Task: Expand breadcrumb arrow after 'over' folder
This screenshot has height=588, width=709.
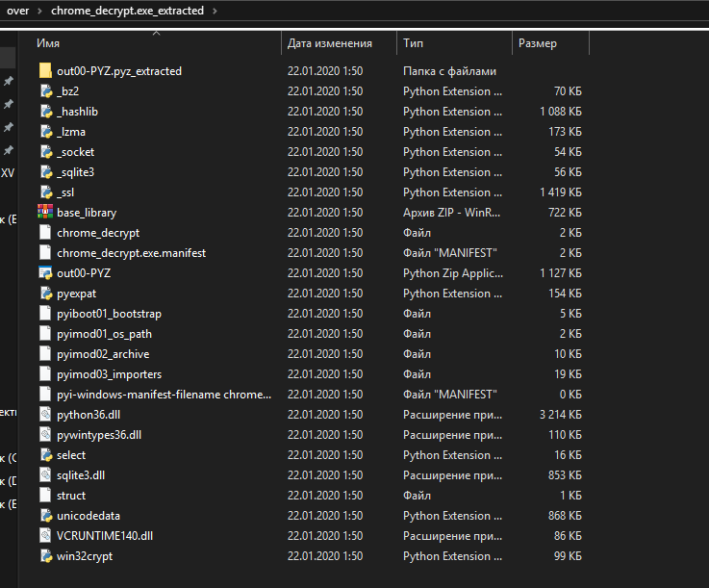Action: [x=39, y=11]
